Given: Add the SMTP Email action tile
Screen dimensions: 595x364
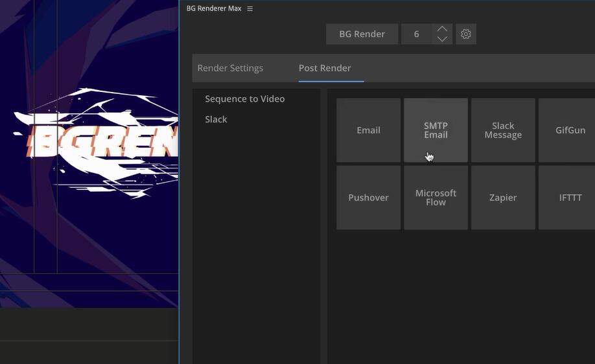Looking at the screenshot, I should (436, 130).
